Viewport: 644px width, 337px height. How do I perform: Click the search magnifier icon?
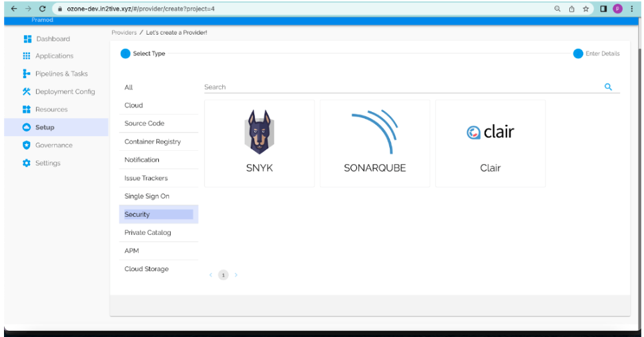click(608, 87)
